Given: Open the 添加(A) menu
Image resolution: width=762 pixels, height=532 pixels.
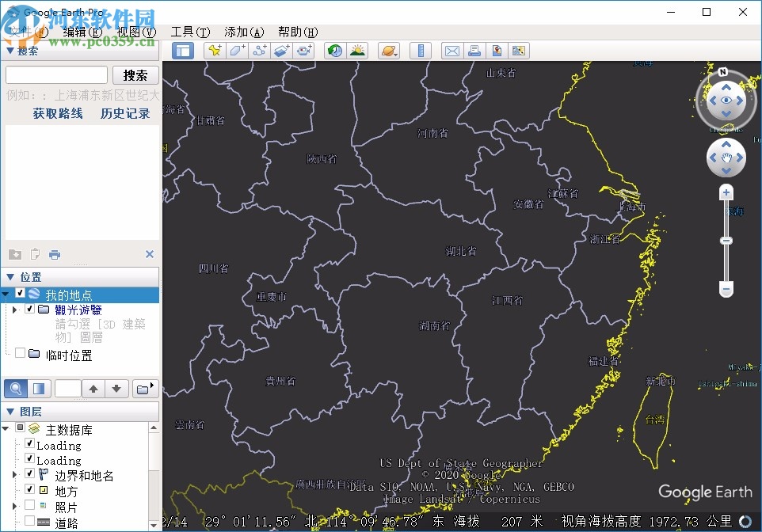Looking at the screenshot, I should tap(244, 32).
